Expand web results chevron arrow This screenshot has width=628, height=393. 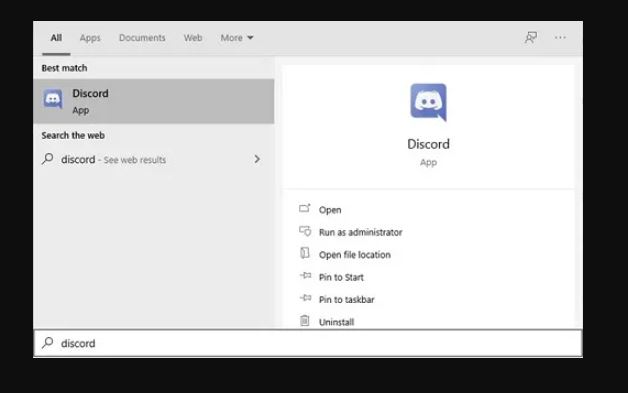(x=257, y=159)
